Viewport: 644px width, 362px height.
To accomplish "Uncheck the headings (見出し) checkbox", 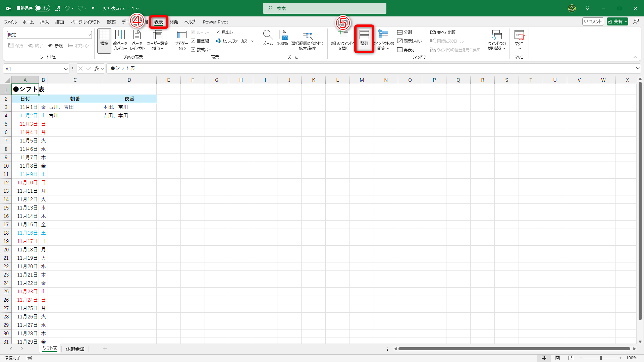I will click(218, 32).
